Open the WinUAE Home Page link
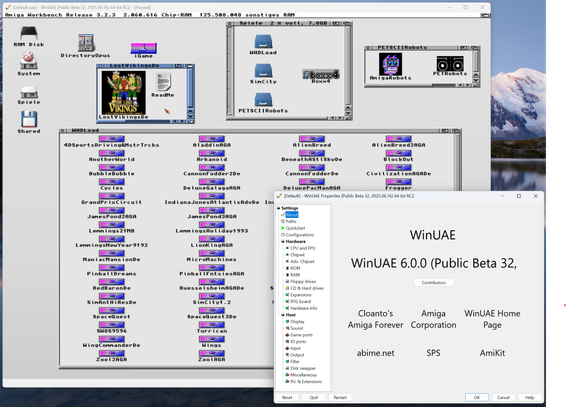This screenshot has height=407, width=566. [492, 319]
